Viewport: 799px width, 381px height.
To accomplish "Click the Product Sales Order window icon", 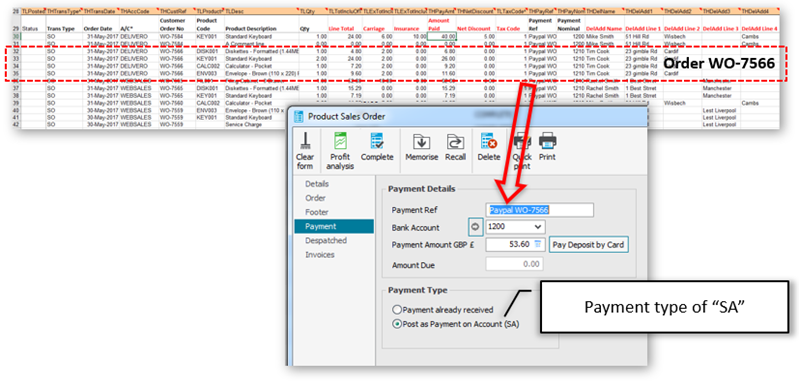I will [299, 117].
